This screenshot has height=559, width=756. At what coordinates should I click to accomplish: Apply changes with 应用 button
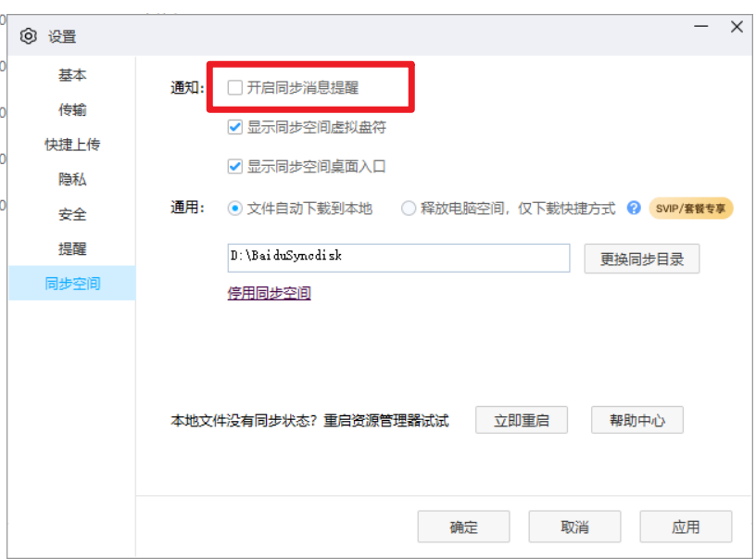(x=686, y=527)
